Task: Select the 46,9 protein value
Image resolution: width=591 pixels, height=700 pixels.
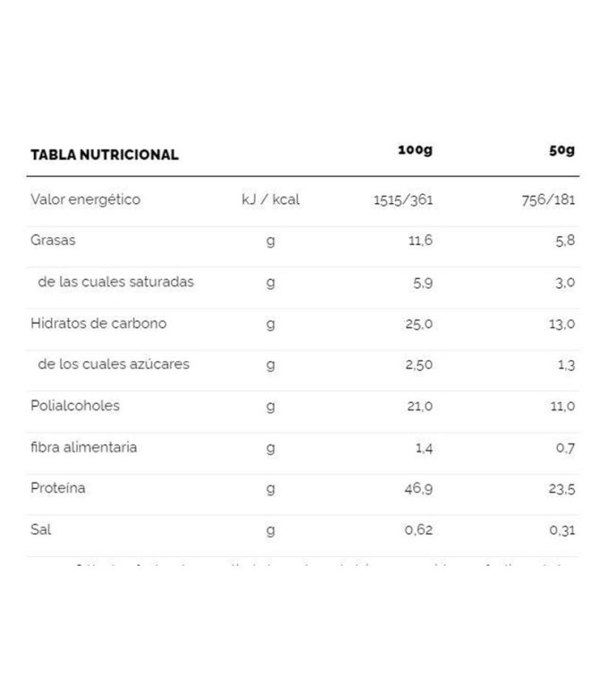Action: [418, 489]
